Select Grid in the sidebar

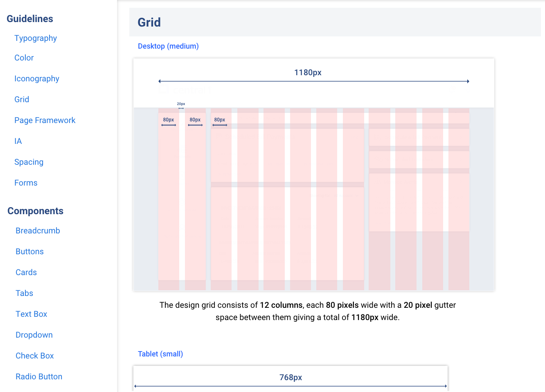(x=22, y=99)
